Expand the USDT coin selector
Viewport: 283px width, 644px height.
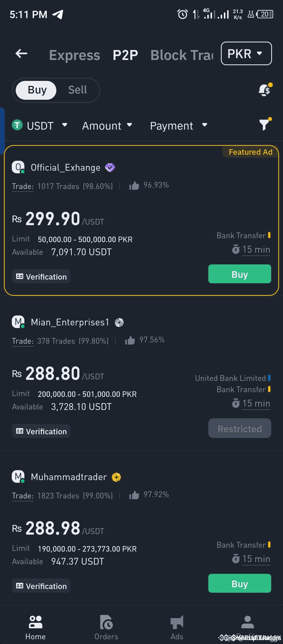tap(41, 126)
